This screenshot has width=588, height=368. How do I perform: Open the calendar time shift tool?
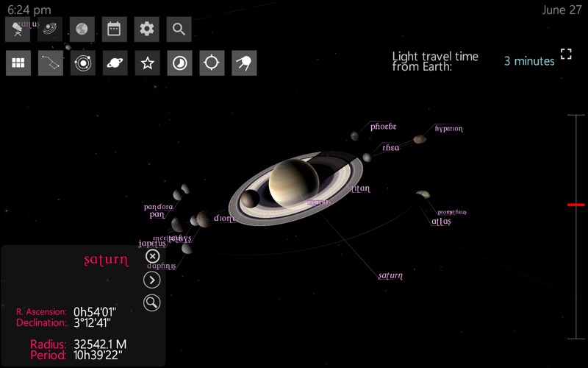point(115,29)
